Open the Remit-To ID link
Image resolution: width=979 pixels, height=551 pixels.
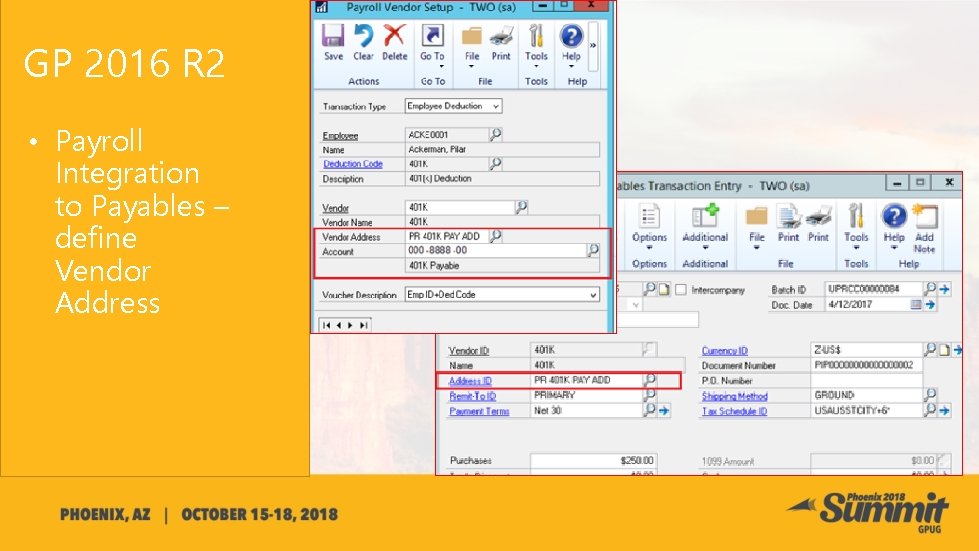473,396
